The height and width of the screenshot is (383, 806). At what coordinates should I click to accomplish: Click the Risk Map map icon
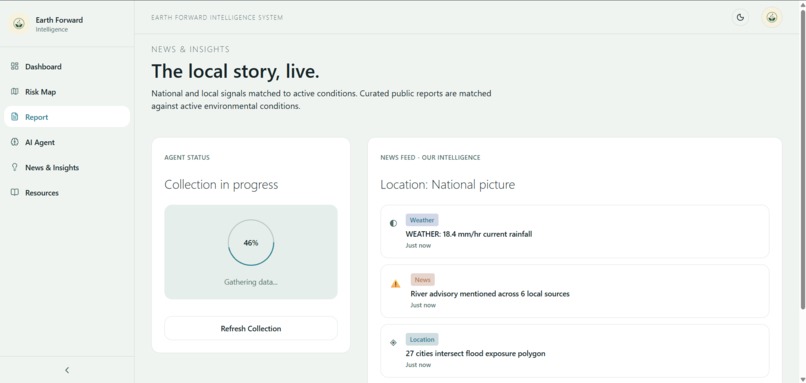point(14,92)
